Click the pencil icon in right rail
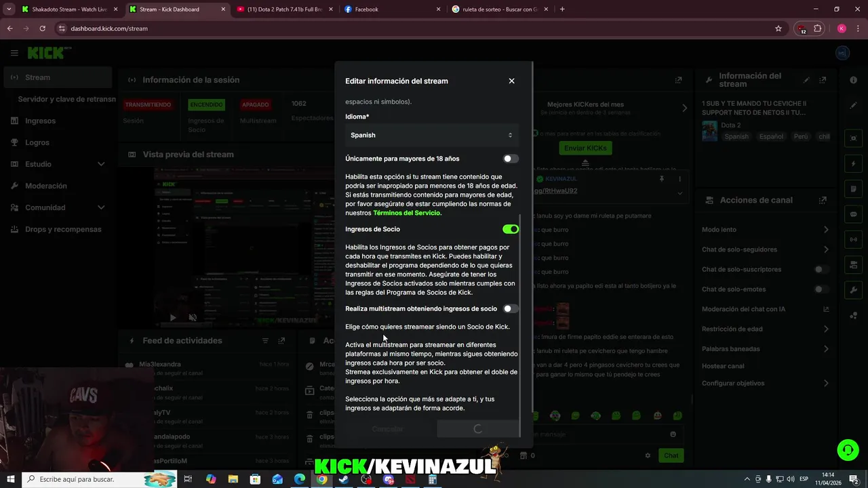The image size is (868, 488). [x=853, y=105]
